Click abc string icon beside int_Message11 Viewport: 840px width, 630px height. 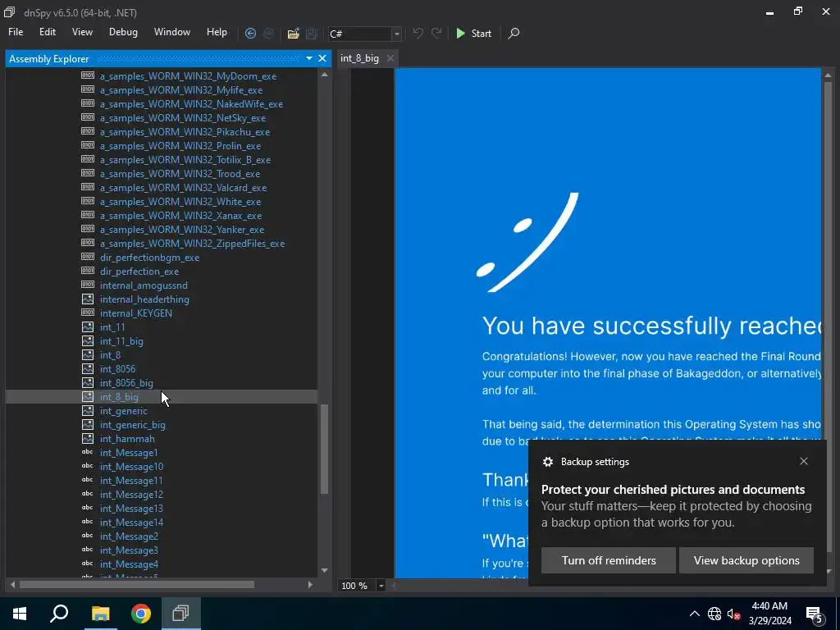coord(87,480)
